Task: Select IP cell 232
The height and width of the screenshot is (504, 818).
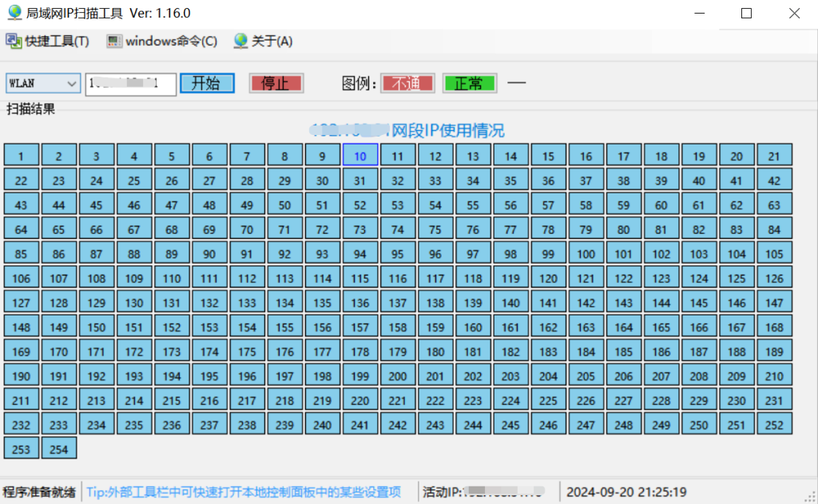Action: tap(22, 425)
